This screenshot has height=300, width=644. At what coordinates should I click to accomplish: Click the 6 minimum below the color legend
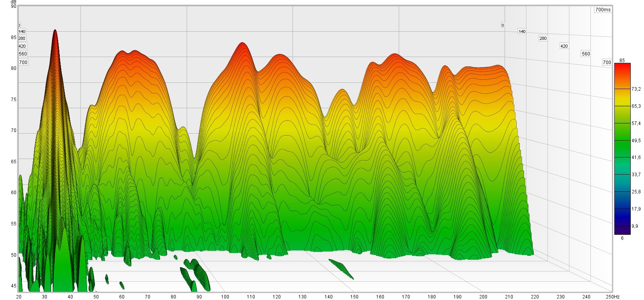[x=622, y=238]
